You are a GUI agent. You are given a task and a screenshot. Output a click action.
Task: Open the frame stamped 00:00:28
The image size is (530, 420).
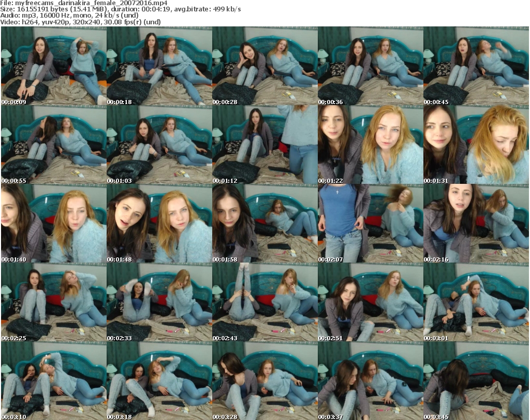point(264,66)
